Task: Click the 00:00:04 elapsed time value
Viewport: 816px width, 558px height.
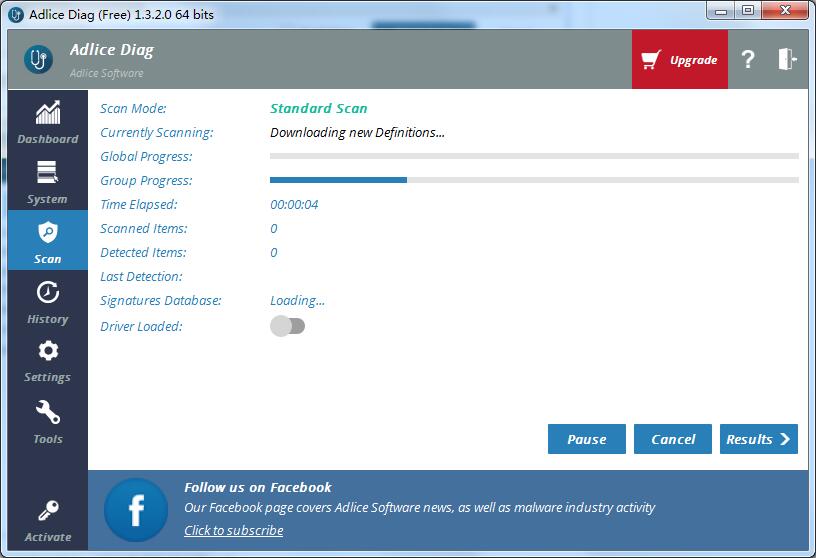Action: (x=294, y=205)
